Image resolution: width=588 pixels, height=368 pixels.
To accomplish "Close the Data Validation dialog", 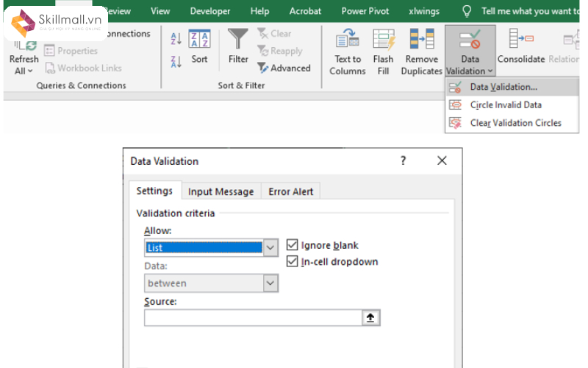I will click(x=442, y=160).
